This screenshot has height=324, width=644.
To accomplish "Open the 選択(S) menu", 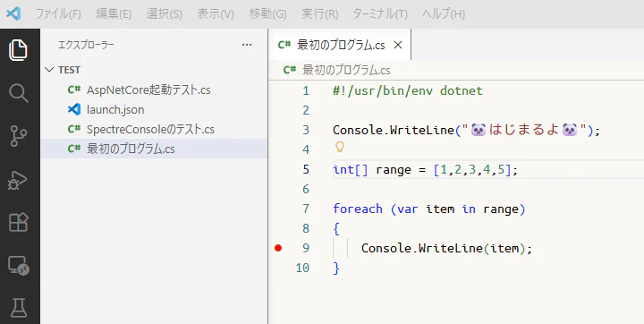I will point(165,14).
